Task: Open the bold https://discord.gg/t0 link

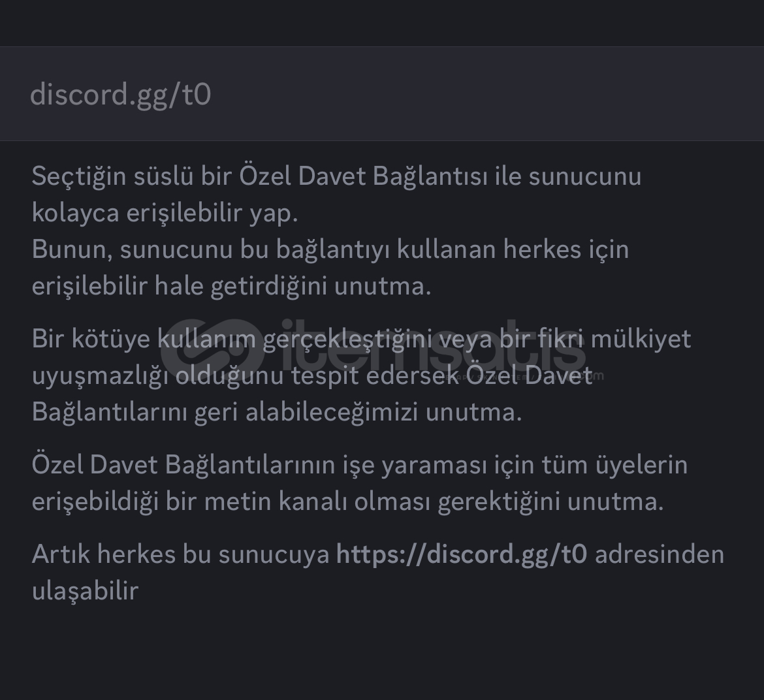Action: [461, 554]
